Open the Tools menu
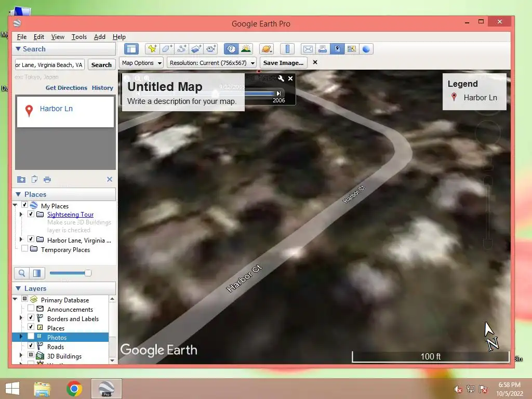Viewport: 532px width, 399px height. pos(79,37)
